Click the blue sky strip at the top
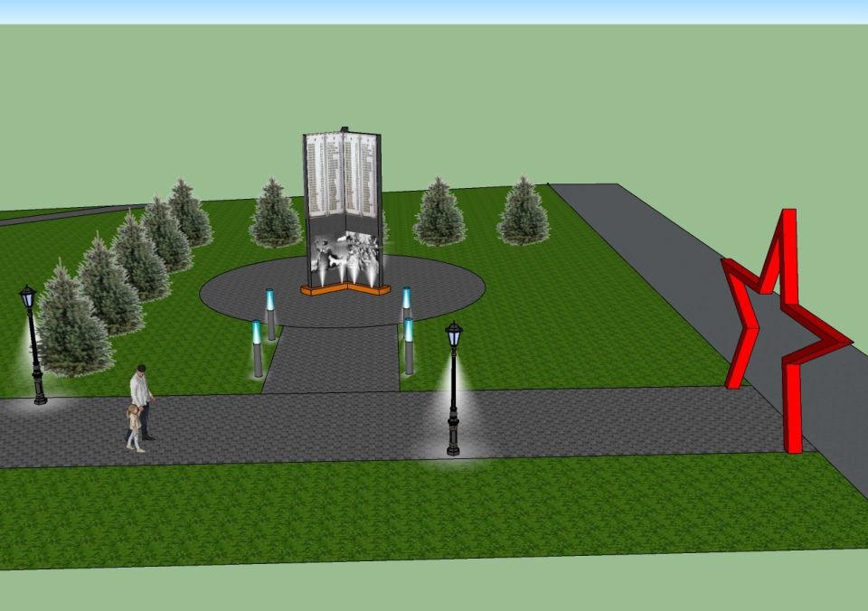The image size is (868, 611). click(x=434, y=11)
